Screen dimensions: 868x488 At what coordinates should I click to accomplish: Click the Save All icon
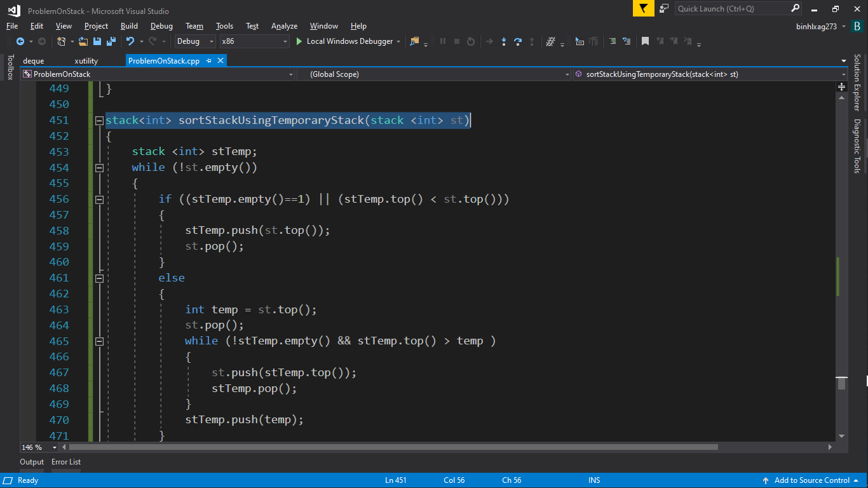111,41
